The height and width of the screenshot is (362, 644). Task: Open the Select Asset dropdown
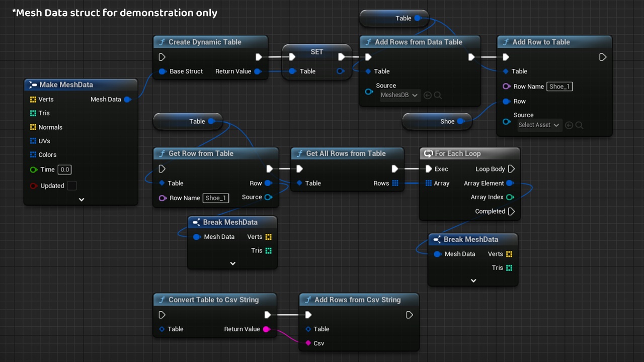[539, 125]
